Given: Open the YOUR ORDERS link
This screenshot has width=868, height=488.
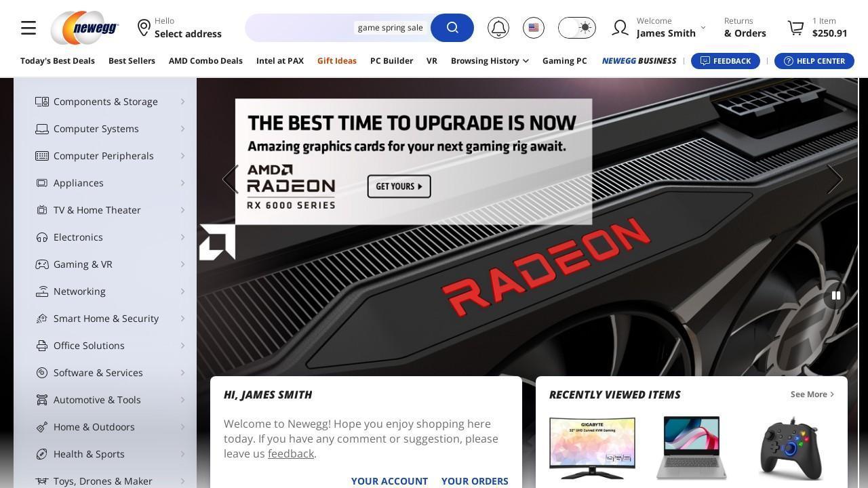Looking at the screenshot, I should point(475,481).
